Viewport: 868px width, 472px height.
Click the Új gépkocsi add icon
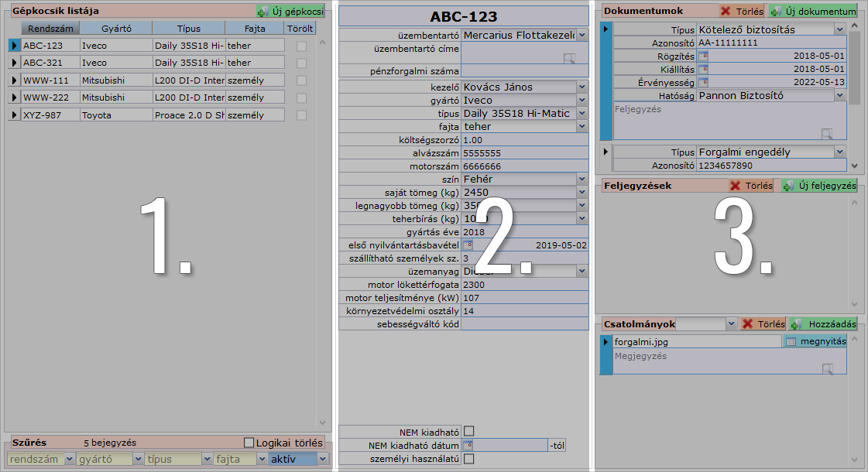point(263,12)
